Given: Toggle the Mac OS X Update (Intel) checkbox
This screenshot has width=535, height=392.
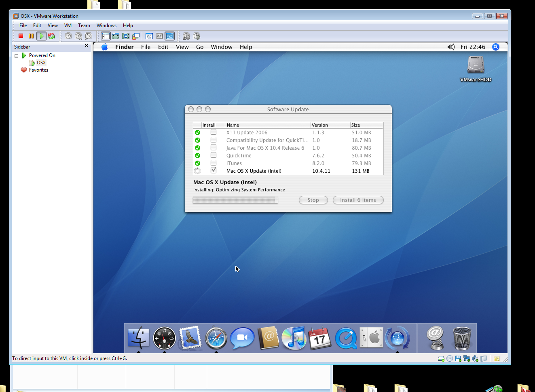Looking at the screenshot, I should tap(214, 170).
